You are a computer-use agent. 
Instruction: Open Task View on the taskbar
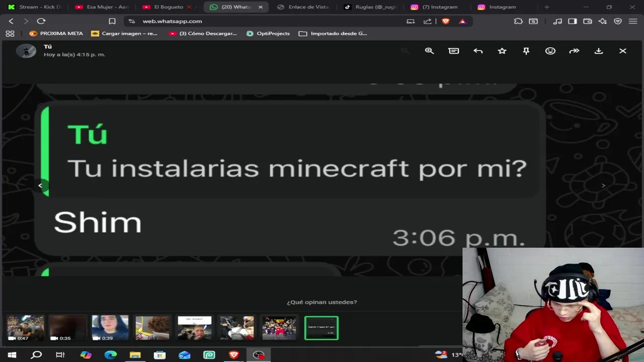pyautogui.click(x=60, y=355)
